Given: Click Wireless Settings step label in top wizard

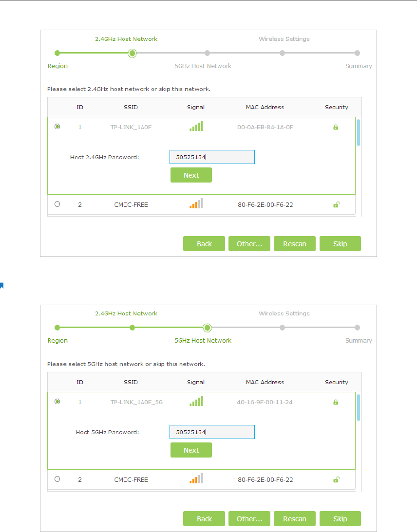Looking at the screenshot, I should [284, 39].
